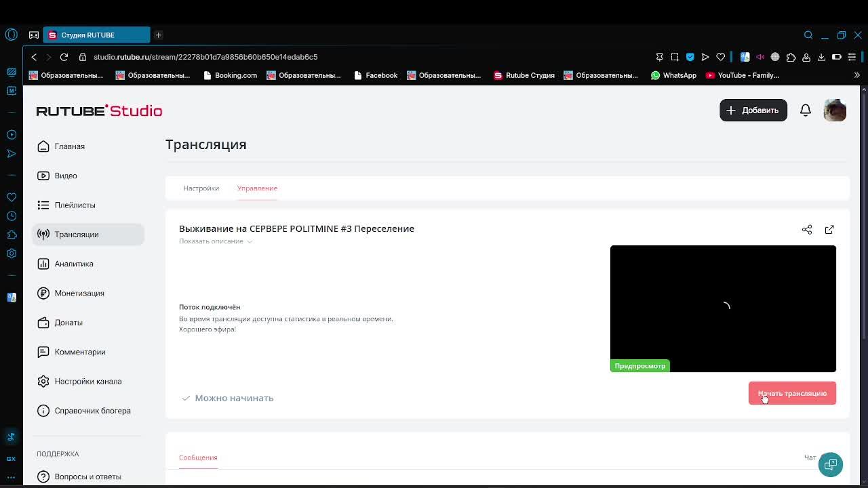Click the heart bookmark icon in address bar
Image resolution: width=868 pixels, height=488 pixels.
click(720, 57)
